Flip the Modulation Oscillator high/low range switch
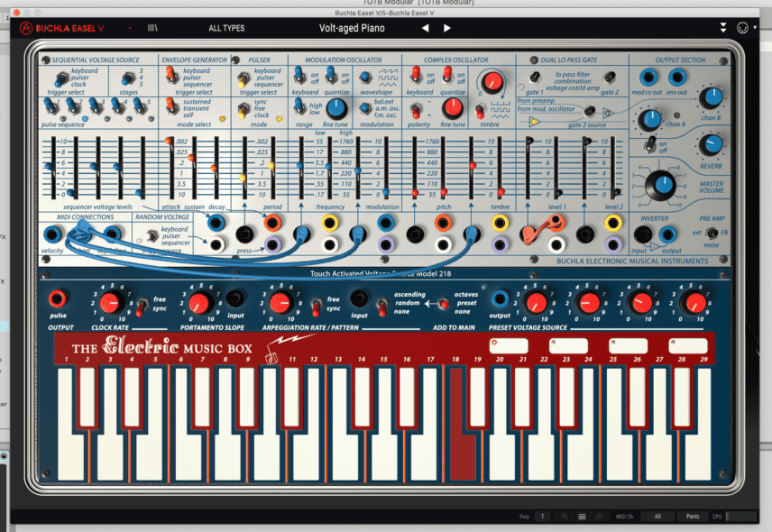Screen dimensions: 772x532 pos(299,106)
